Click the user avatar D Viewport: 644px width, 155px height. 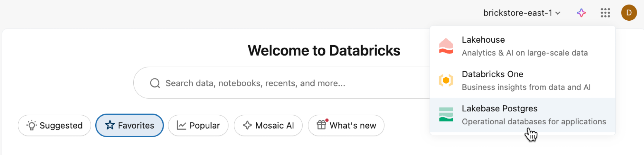[629, 13]
